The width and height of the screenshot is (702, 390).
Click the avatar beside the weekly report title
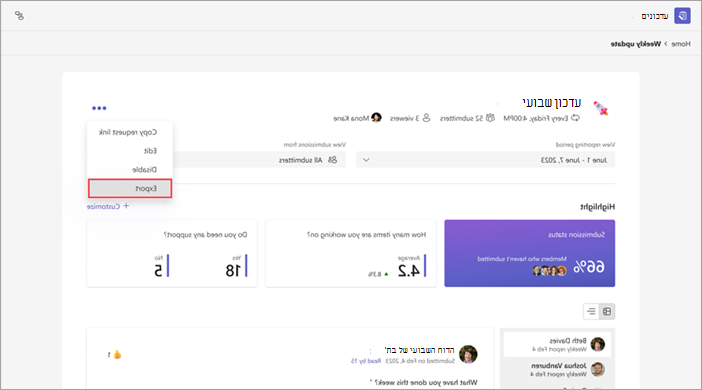click(468, 354)
